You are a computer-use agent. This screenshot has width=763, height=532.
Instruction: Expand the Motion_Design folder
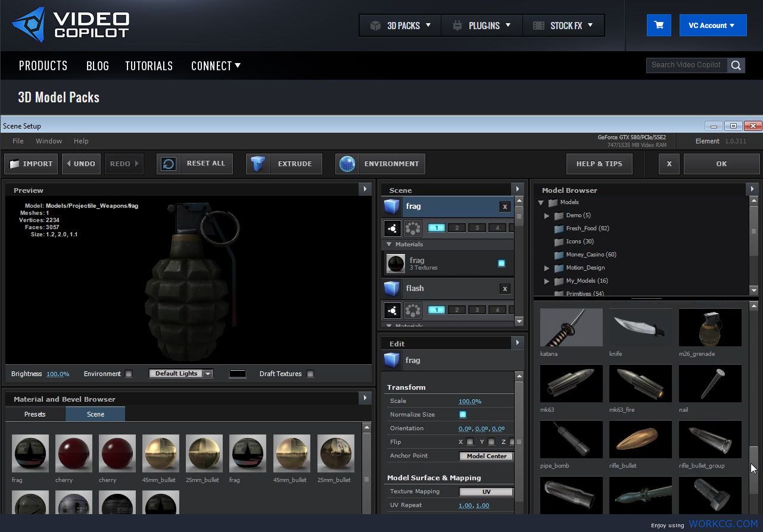[x=547, y=268]
